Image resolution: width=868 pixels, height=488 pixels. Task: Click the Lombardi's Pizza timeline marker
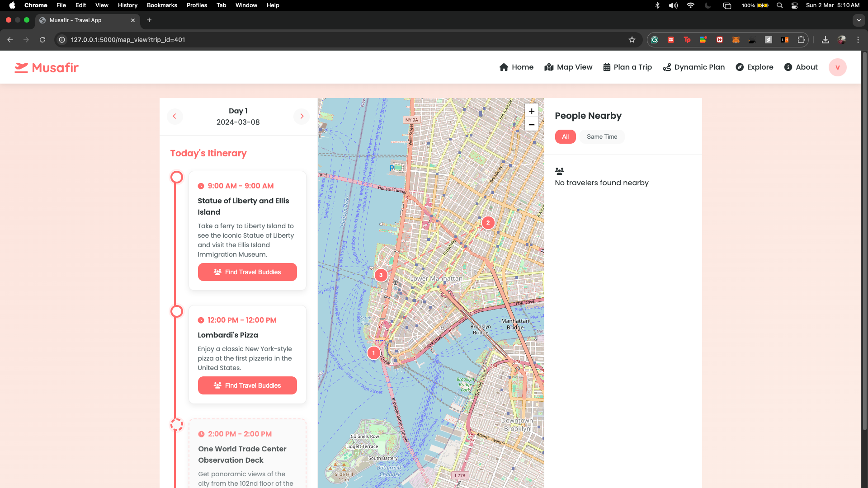(177, 312)
